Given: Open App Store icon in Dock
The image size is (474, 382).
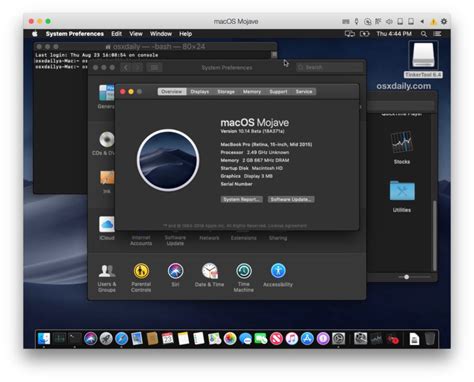Looking at the screenshot, I should [x=307, y=339].
